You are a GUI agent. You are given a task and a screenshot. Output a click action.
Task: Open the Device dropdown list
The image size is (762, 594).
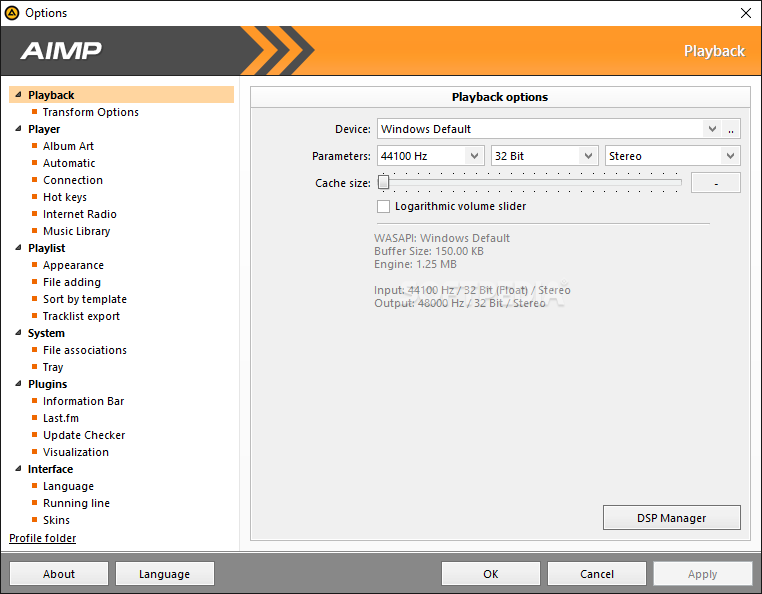712,129
